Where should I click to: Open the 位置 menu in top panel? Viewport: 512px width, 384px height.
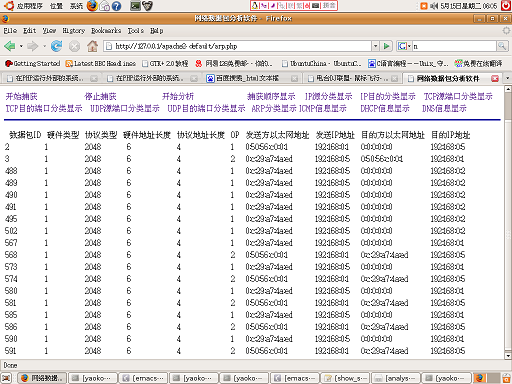pyautogui.click(x=56, y=6)
